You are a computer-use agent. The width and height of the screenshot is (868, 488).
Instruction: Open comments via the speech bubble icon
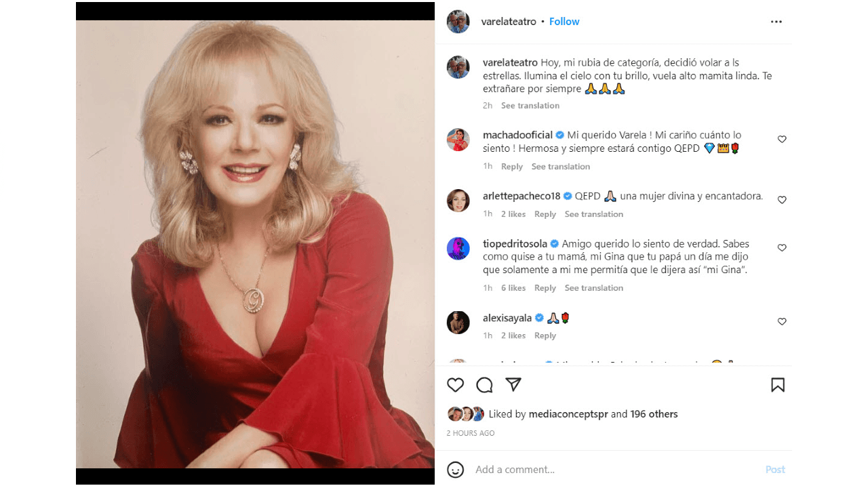tap(484, 385)
